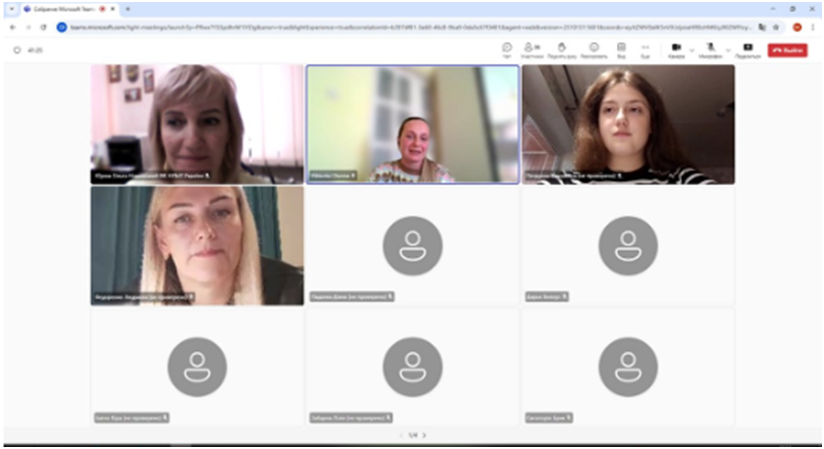The width and height of the screenshot is (824, 449).
Task: Restore down the browser window
Action: pyautogui.click(x=792, y=9)
